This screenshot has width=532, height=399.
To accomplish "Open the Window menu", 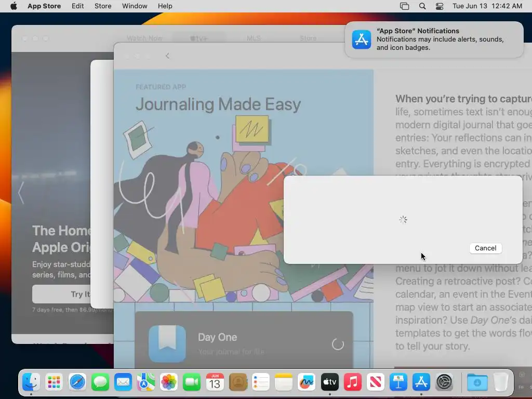I will point(135,6).
